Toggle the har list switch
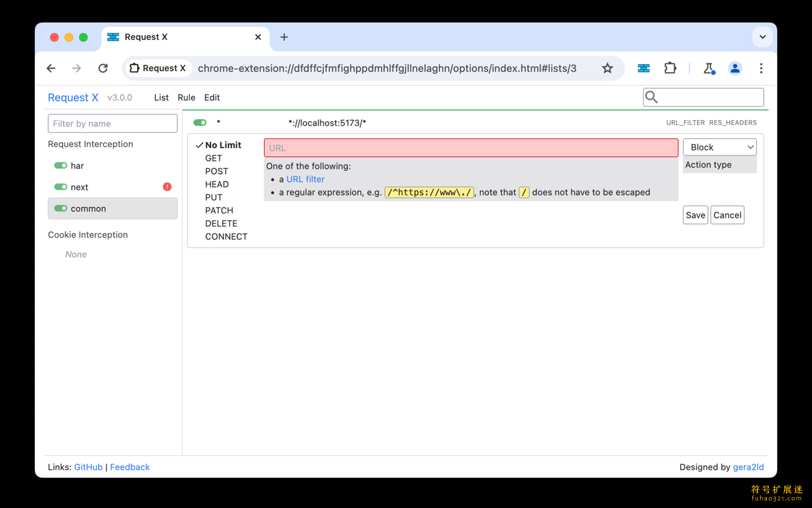 click(x=61, y=165)
